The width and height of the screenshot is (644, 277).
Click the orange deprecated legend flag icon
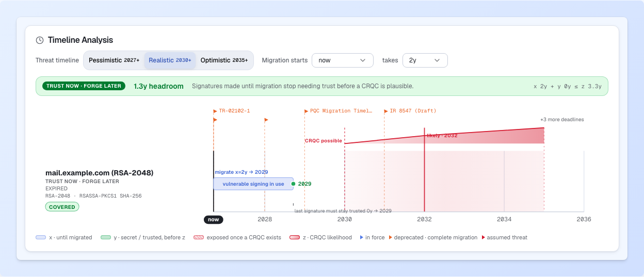point(390,238)
